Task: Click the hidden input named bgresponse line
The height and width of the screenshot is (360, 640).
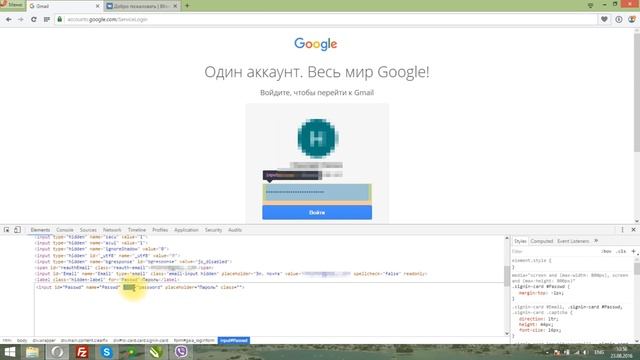Action: coord(133,261)
